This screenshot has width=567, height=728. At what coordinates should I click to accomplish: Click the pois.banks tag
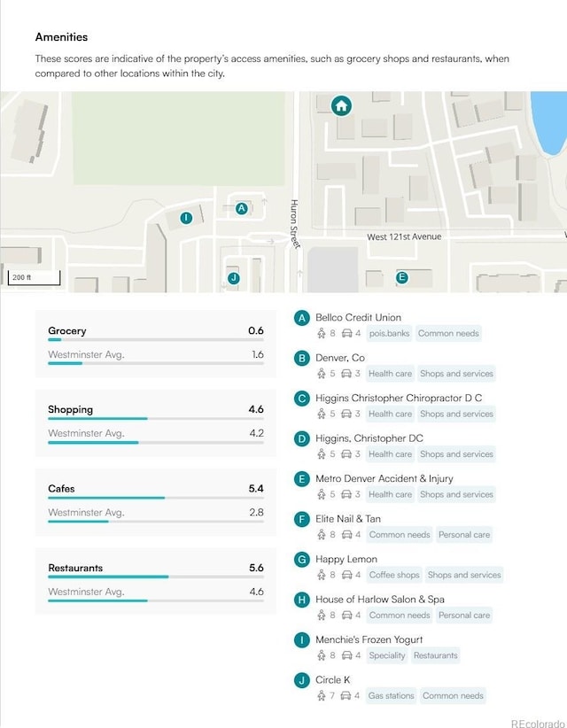tap(389, 333)
